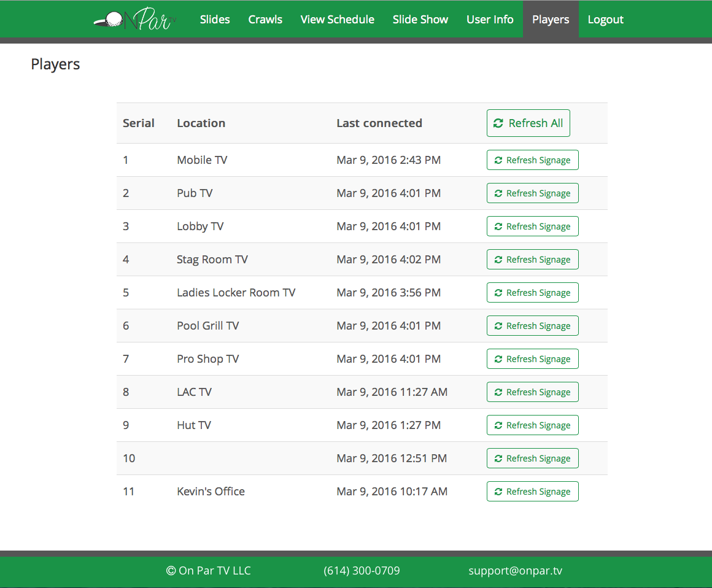712x588 pixels.
Task: Click the Mar 9, 2016 3:56 PM timestamp
Action: 389,292
